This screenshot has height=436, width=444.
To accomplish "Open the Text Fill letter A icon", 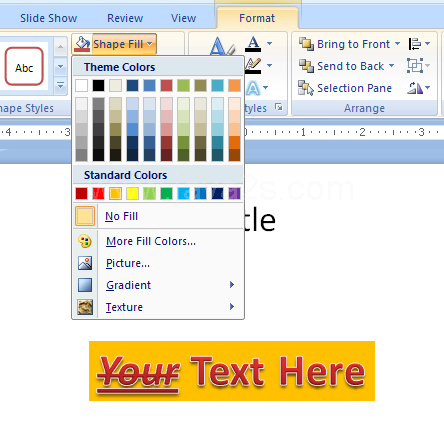I will pyautogui.click(x=253, y=44).
